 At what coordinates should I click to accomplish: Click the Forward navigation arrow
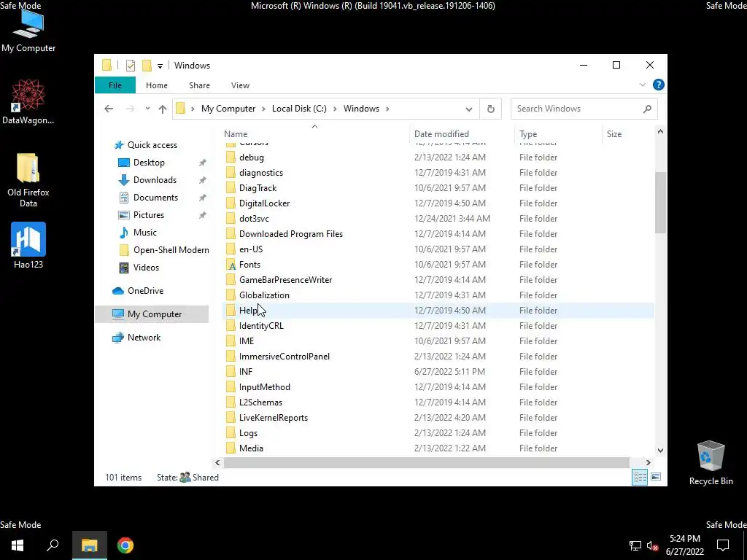pos(130,109)
